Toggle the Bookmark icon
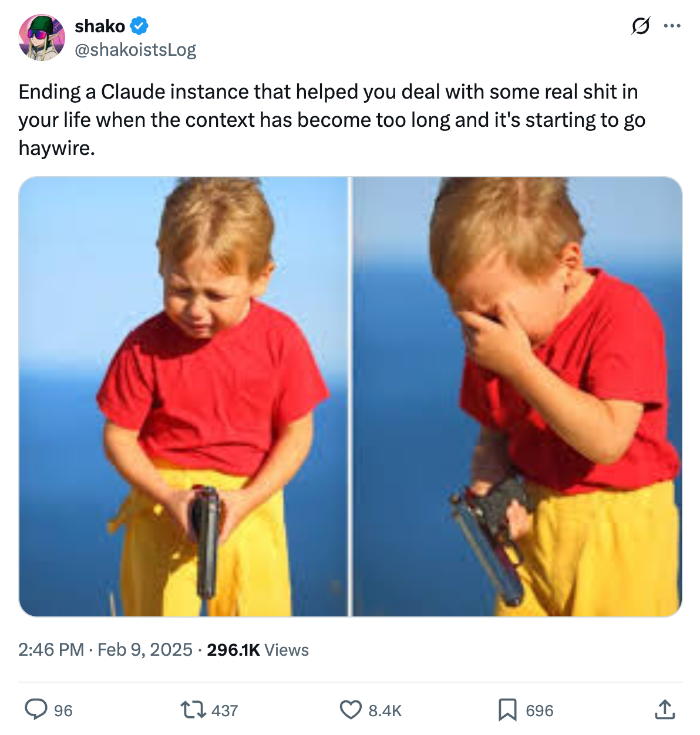This screenshot has width=700, height=735. [507, 710]
